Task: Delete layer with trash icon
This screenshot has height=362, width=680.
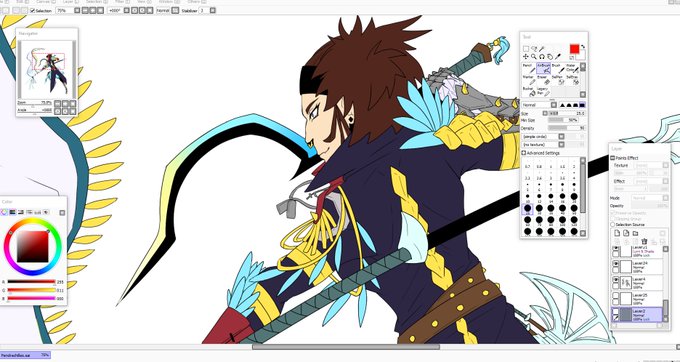Action: point(644,241)
